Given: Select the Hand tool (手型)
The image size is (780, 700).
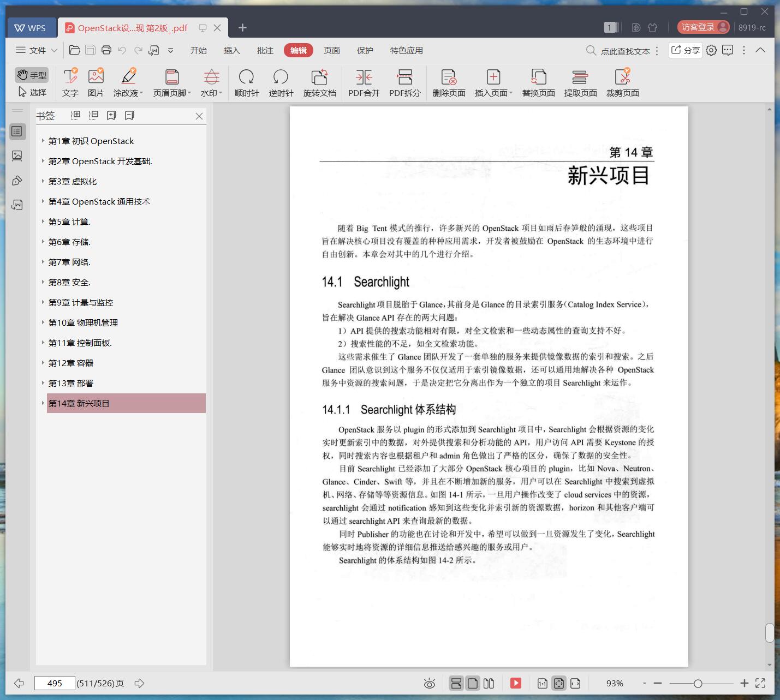Looking at the screenshot, I should pos(31,75).
